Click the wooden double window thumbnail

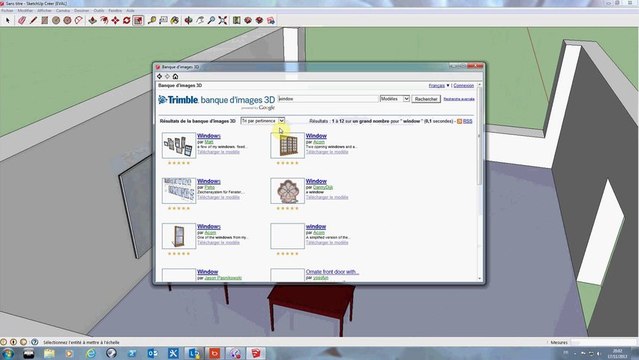click(288, 146)
